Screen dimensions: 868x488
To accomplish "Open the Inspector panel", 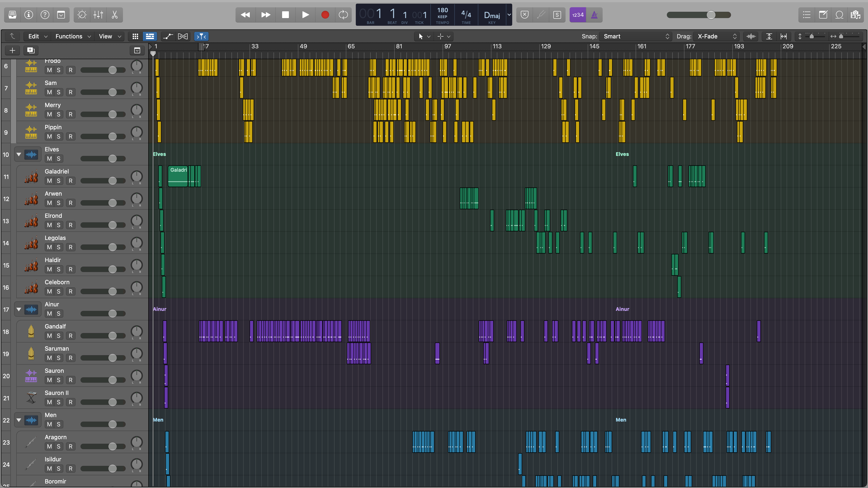I will (x=29, y=15).
